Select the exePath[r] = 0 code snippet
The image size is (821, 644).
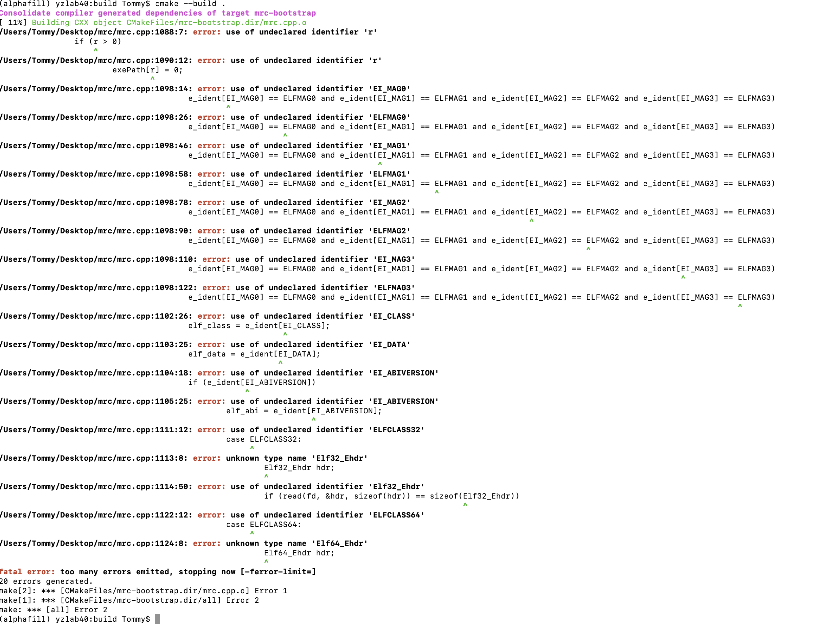tap(147, 69)
